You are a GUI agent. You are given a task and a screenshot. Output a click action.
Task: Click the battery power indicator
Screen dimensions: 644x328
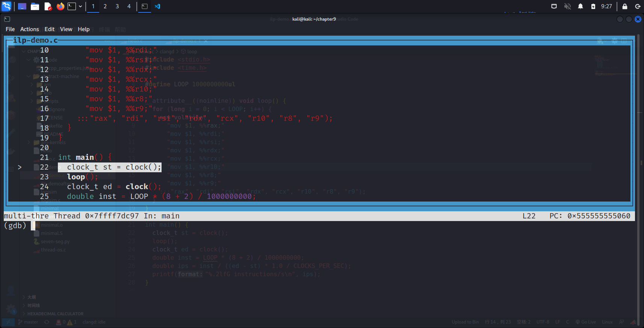(593, 6)
